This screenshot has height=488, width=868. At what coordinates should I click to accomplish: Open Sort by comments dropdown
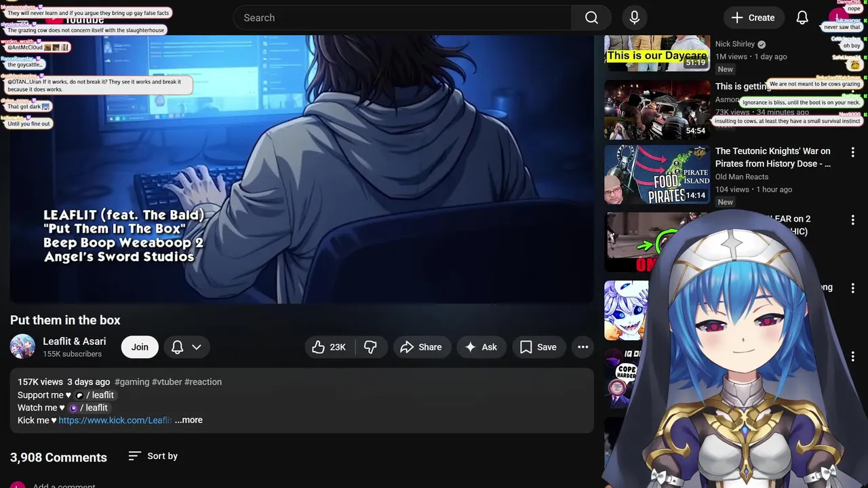click(x=153, y=456)
